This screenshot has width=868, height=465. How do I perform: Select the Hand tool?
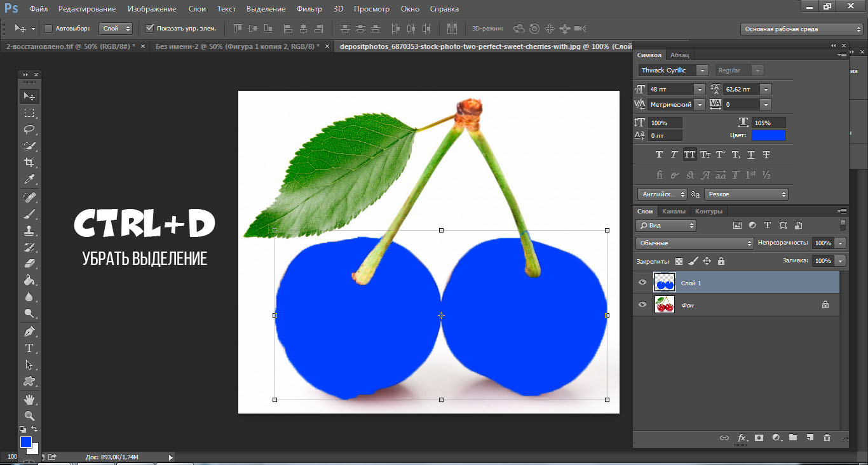point(29,399)
